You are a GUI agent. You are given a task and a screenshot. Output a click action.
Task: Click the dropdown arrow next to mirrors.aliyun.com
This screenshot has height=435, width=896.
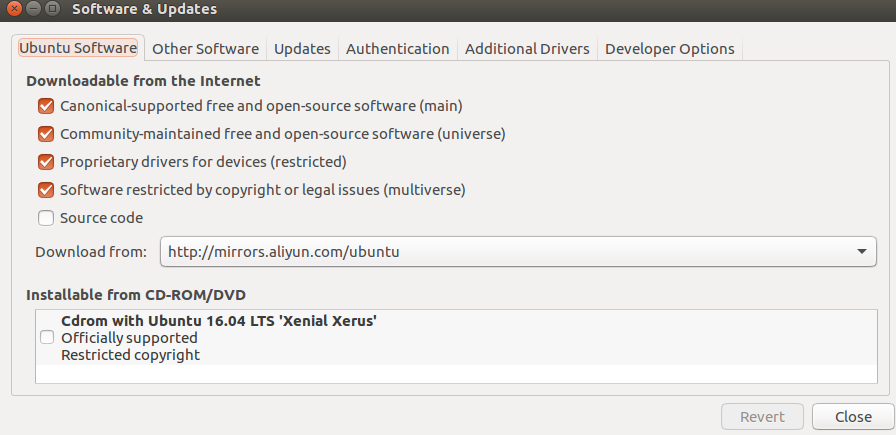(x=862, y=252)
